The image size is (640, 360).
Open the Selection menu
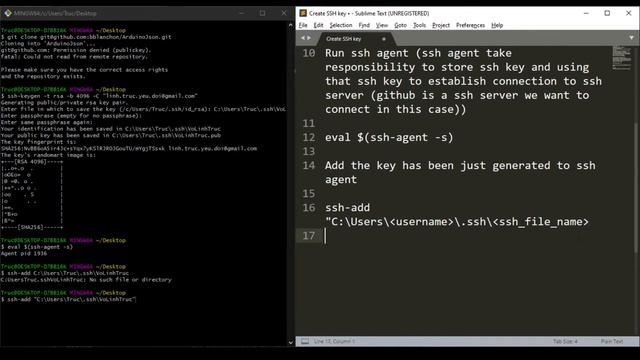(341, 25)
